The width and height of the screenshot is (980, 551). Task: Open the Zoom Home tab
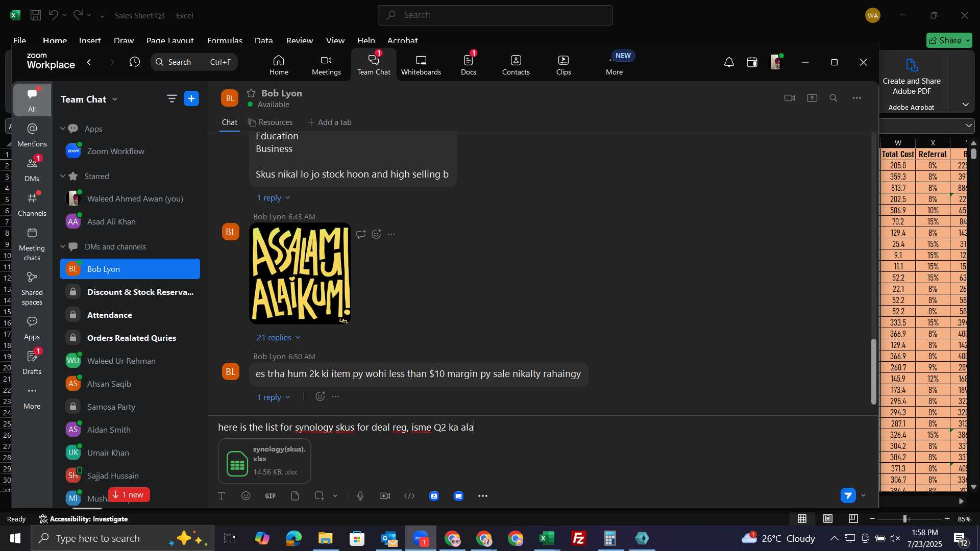tap(279, 65)
